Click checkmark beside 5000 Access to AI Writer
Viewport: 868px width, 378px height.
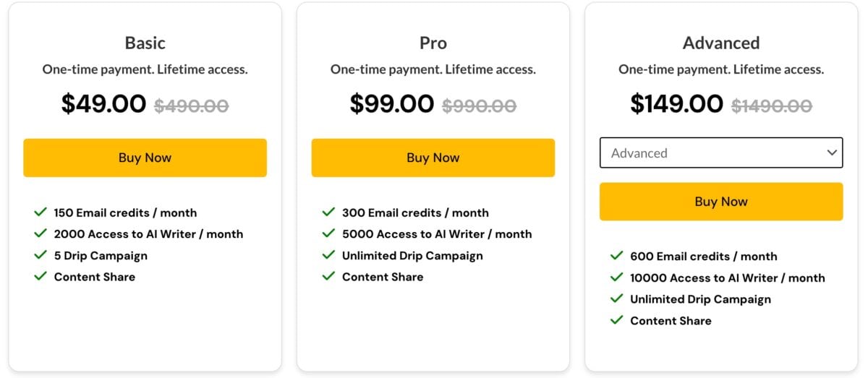328,234
